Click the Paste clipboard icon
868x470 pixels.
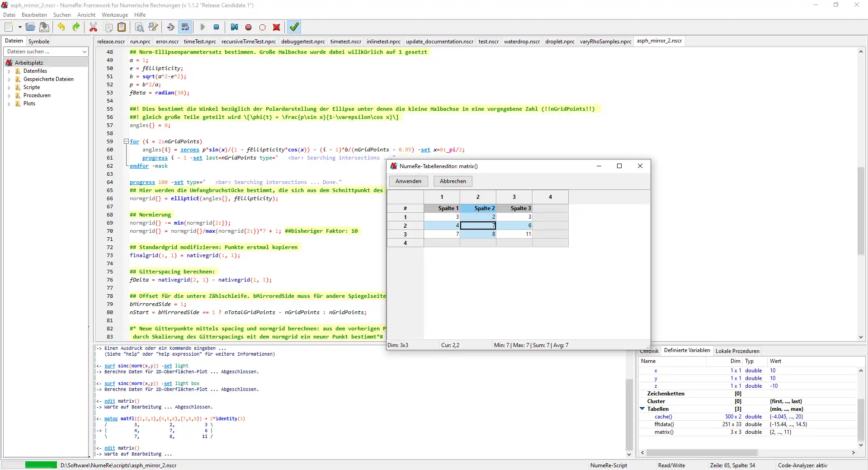pyautogui.click(x=122, y=27)
